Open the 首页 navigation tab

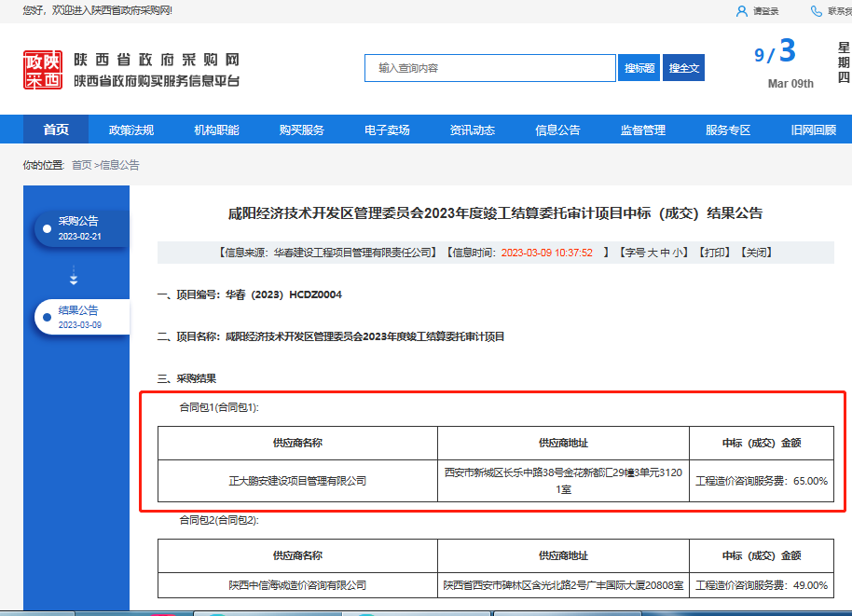56,130
